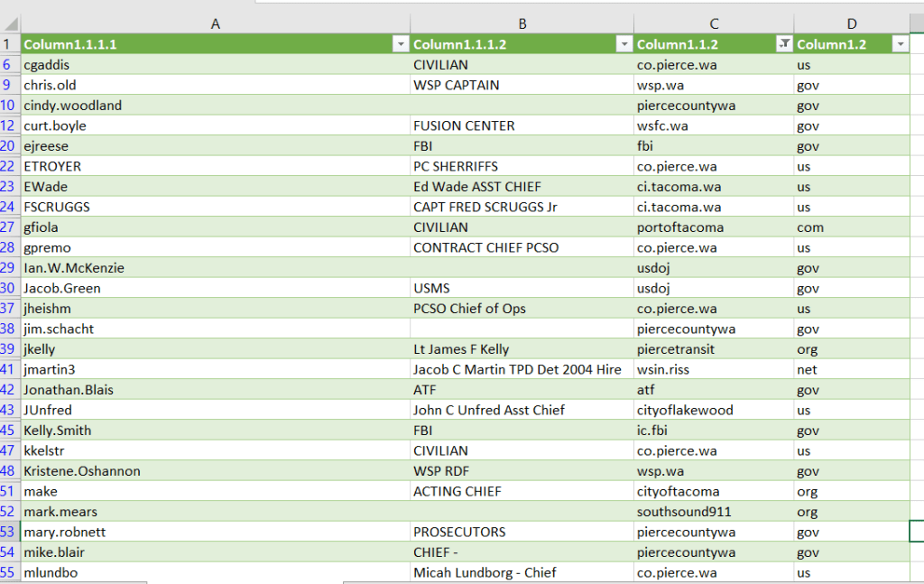Click the cell containing cgaddis

(x=215, y=65)
